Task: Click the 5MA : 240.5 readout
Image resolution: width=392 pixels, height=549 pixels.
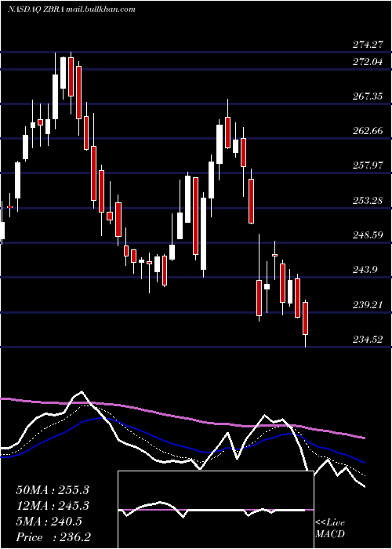Action: pyautogui.click(x=49, y=522)
